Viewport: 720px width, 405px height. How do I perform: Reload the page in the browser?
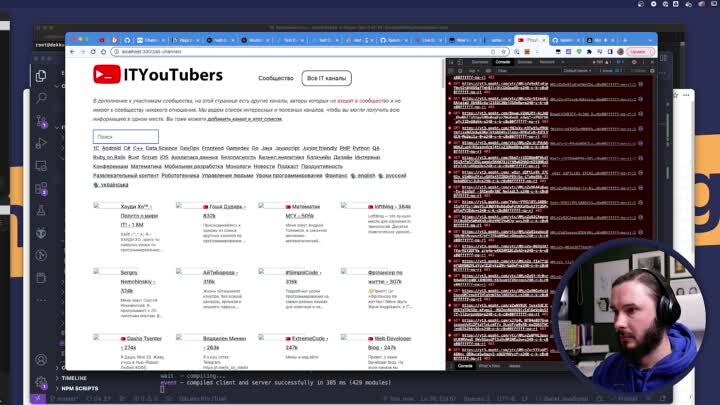pyautogui.click(x=93, y=52)
